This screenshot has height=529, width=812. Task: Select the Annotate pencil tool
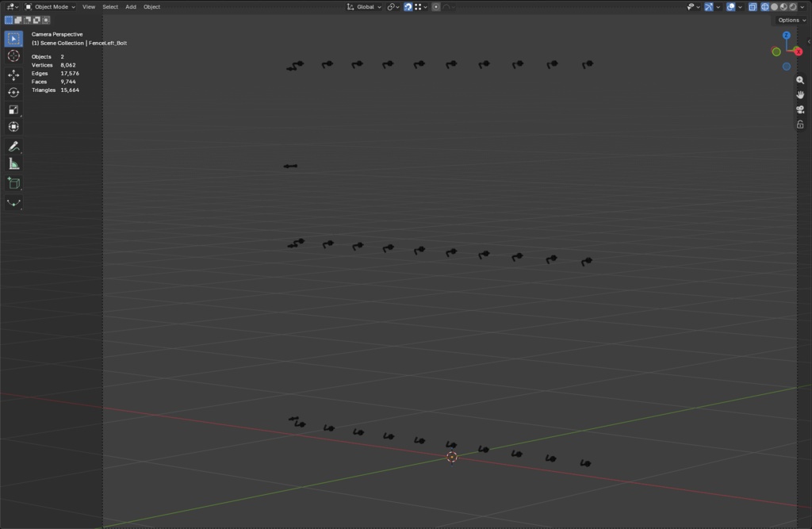pos(13,147)
